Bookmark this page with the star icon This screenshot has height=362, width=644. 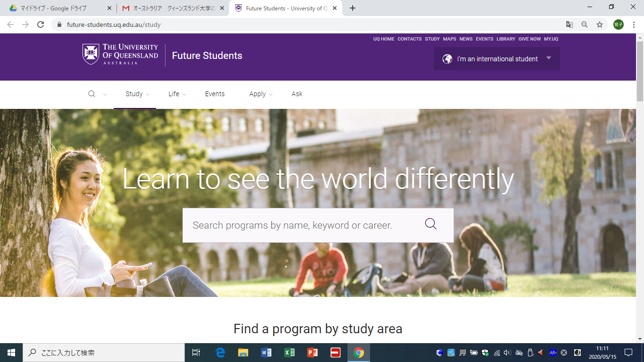[600, 25]
